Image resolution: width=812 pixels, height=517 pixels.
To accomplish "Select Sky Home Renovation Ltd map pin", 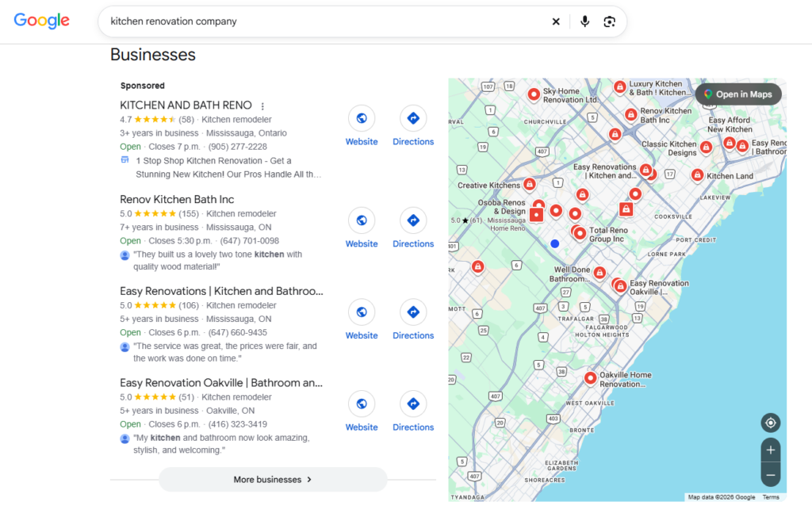I will (534, 94).
